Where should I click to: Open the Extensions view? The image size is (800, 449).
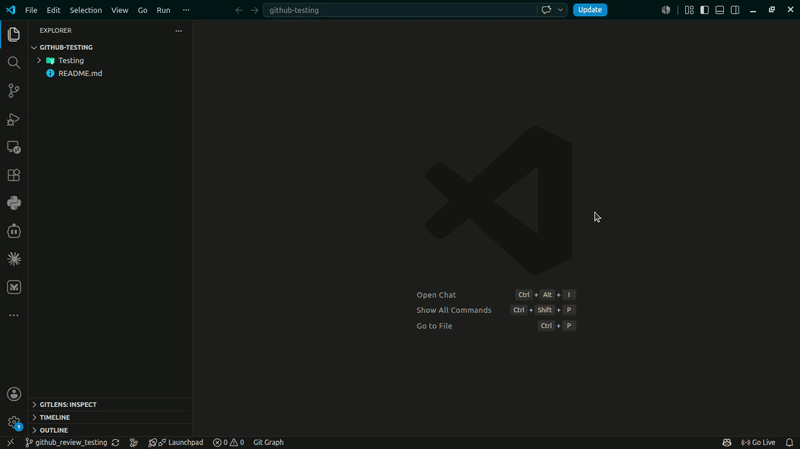pos(14,175)
